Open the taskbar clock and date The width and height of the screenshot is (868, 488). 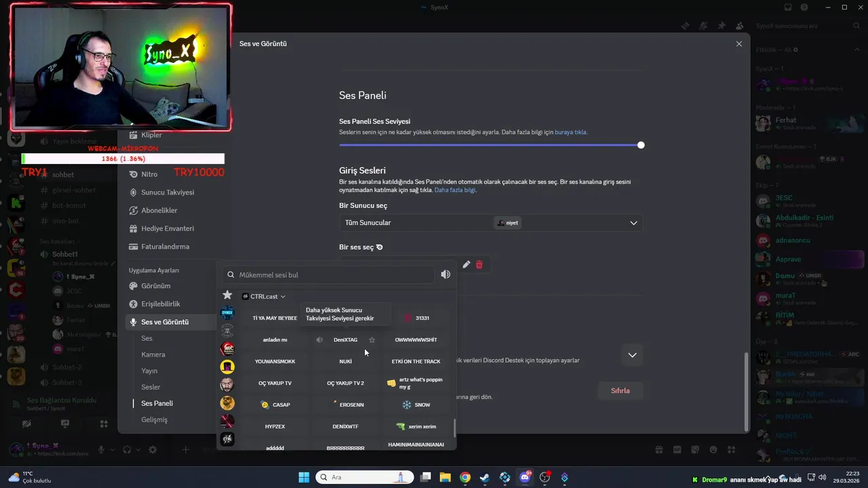click(848, 477)
